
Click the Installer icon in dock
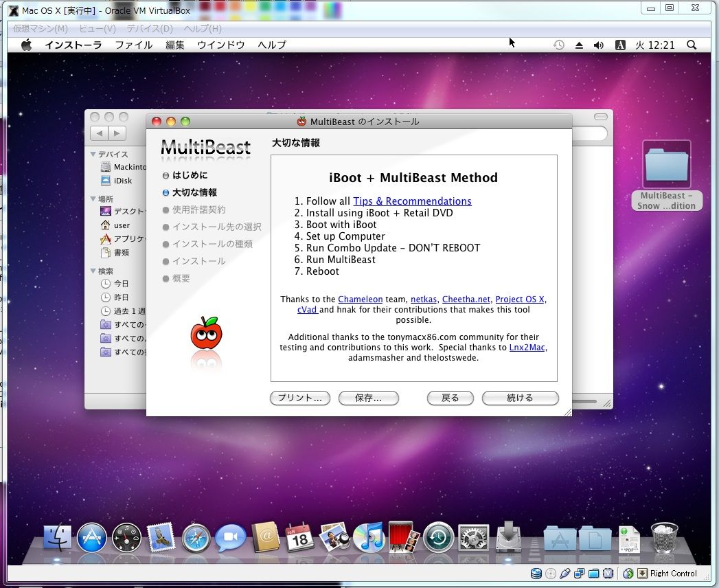(508, 536)
